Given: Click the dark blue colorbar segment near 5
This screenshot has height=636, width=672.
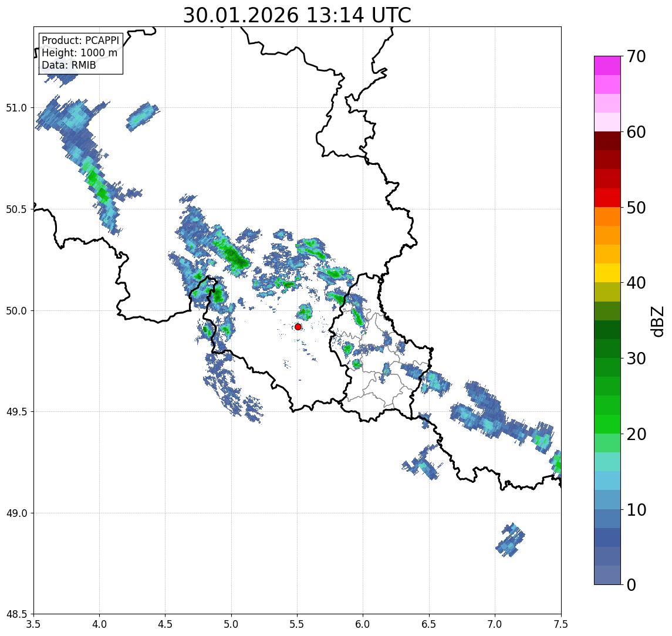Looking at the screenshot, I should pyautogui.click(x=607, y=538).
